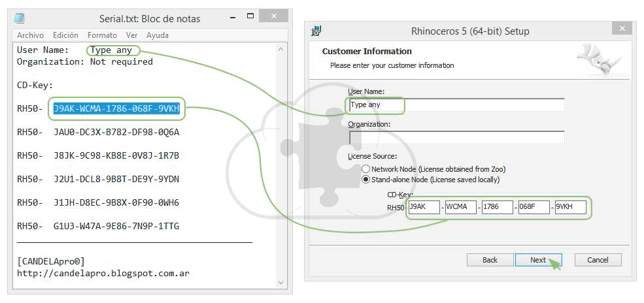Click the http://candelapro.blogspot.com.ar URL text
This screenshot has height=303, width=644.
[x=103, y=273]
